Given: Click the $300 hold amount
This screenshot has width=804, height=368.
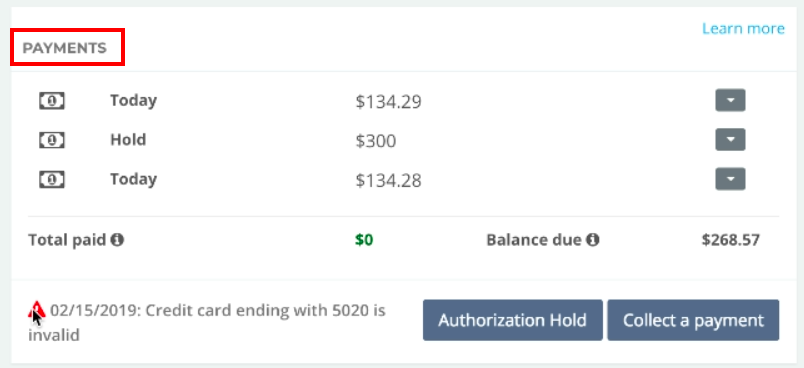Looking at the screenshot, I should tap(376, 140).
